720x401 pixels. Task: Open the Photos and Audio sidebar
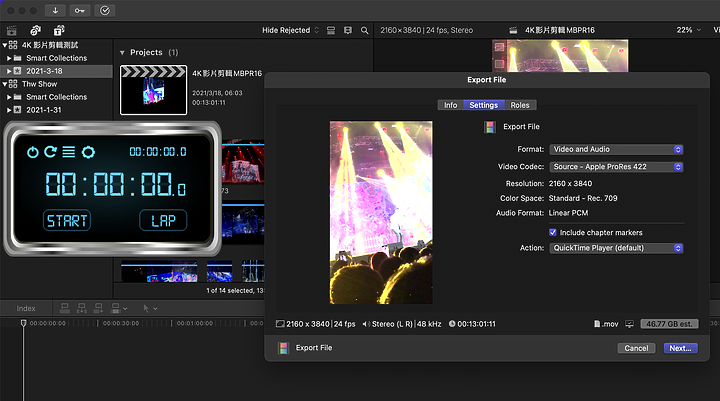(35, 30)
